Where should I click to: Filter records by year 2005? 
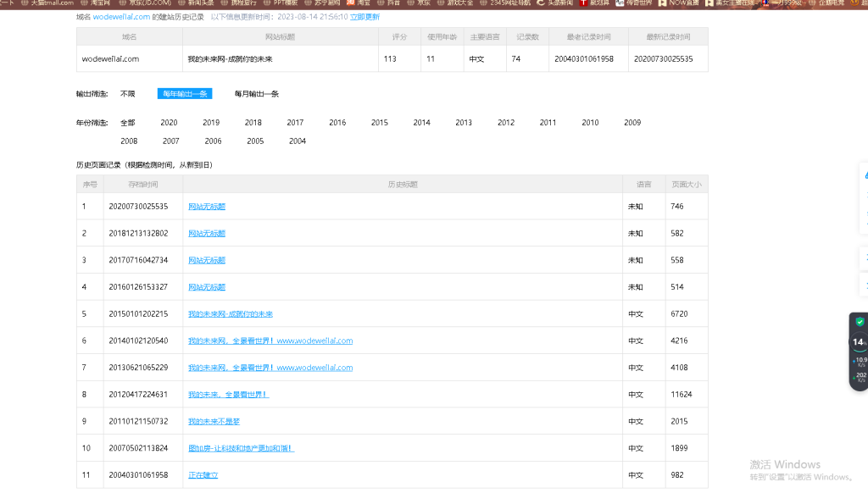tap(255, 141)
